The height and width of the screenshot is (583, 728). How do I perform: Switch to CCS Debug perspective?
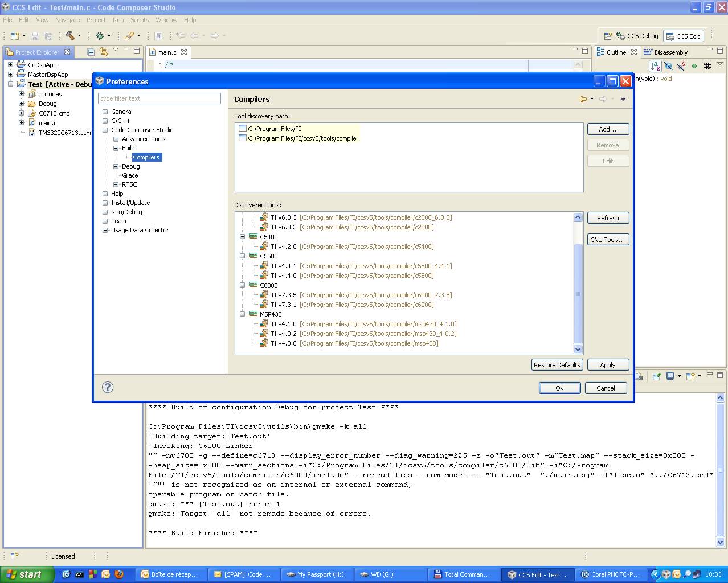pos(637,36)
